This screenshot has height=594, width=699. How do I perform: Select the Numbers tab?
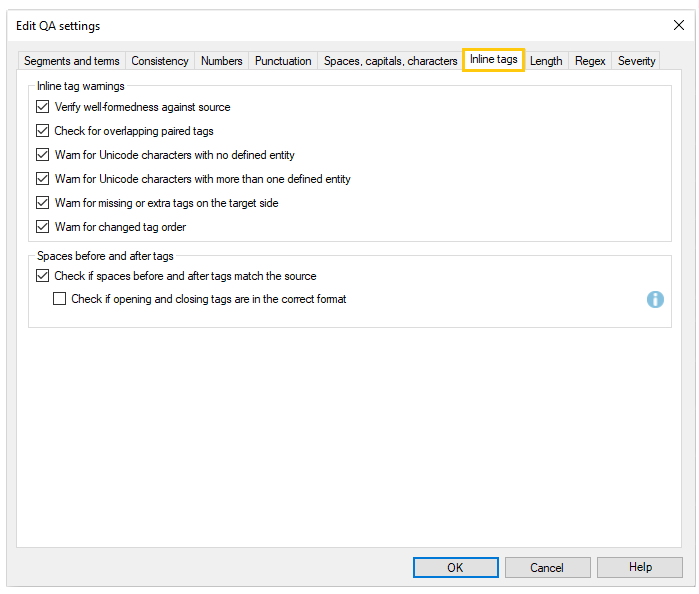221,61
